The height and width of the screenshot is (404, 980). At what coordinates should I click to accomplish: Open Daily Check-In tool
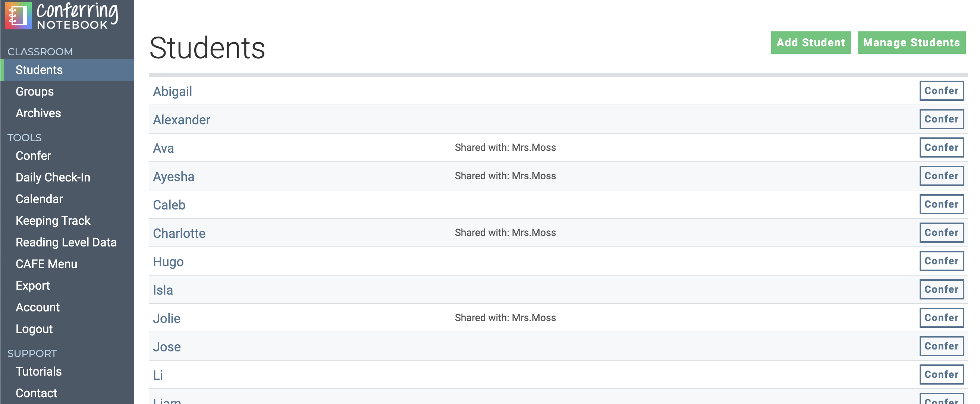point(53,177)
